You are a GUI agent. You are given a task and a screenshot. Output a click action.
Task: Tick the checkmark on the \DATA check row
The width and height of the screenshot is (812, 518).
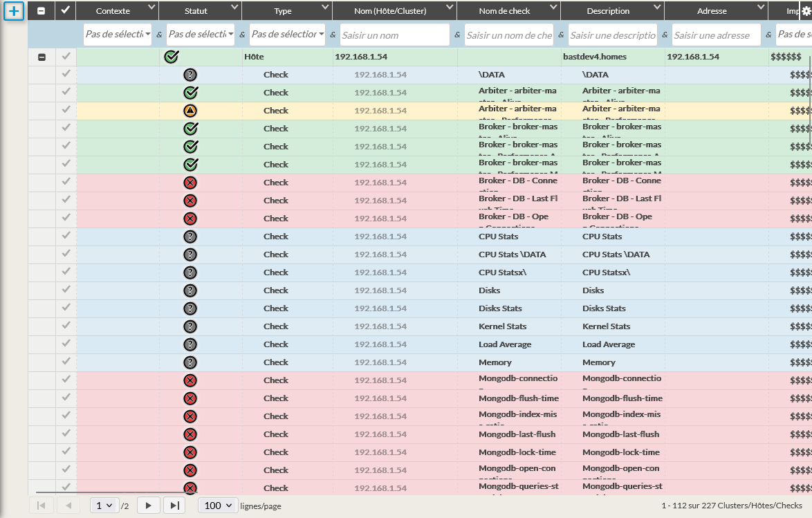(x=66, y=74)
